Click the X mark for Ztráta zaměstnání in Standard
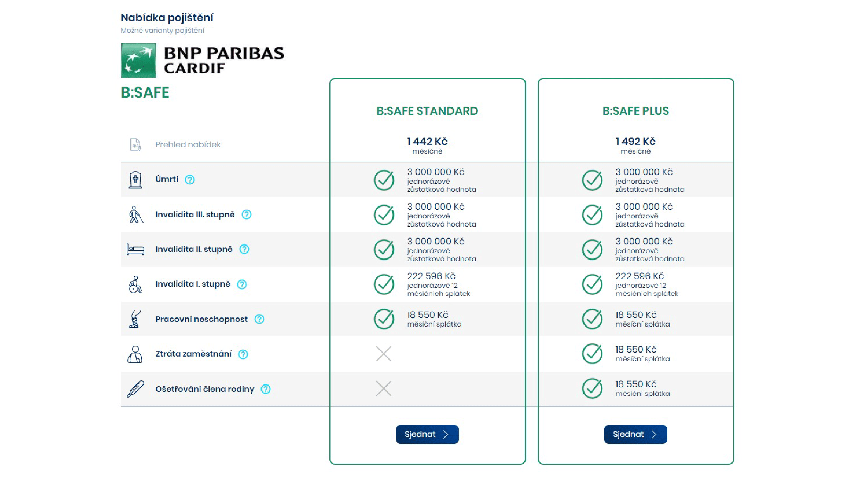868x488 pixels. [x=383, y=354]
